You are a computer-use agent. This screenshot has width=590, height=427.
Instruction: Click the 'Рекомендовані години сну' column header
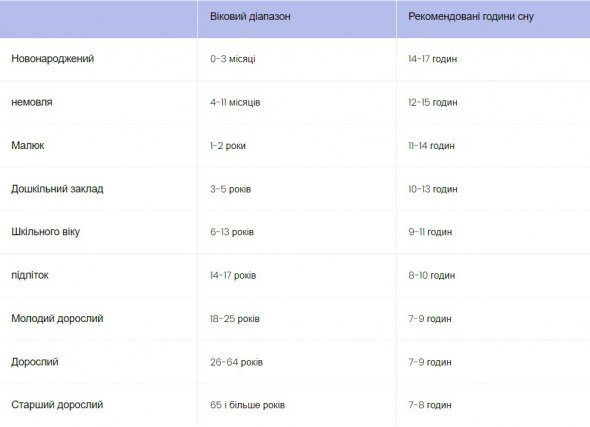point(471,17)
